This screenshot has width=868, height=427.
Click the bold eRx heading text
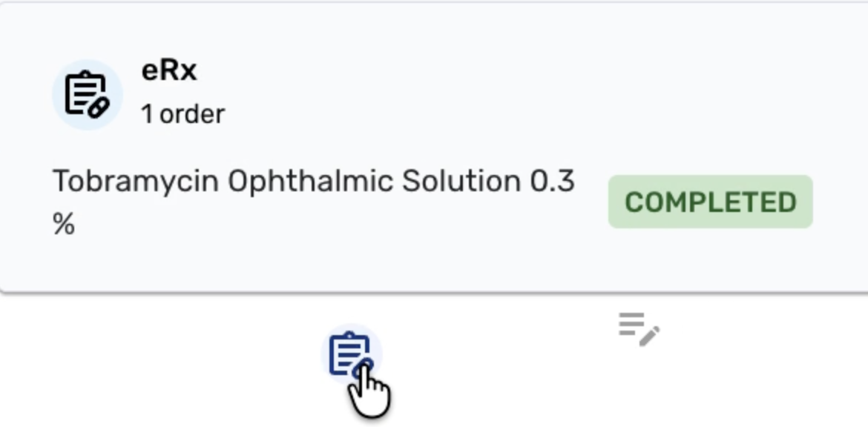click(169, 70)
